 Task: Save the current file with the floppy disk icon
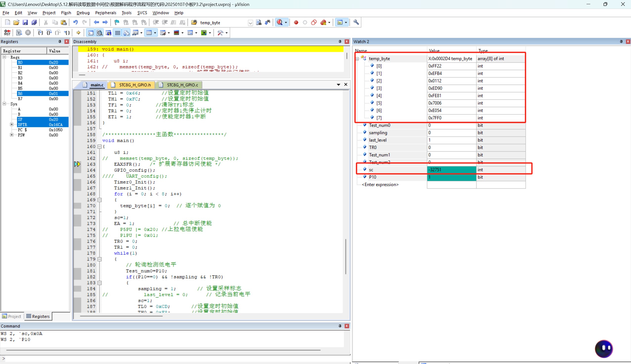click(25, 22)
